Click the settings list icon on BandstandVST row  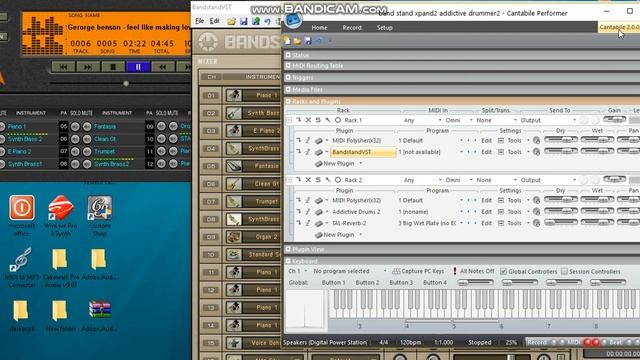(501, 152)
